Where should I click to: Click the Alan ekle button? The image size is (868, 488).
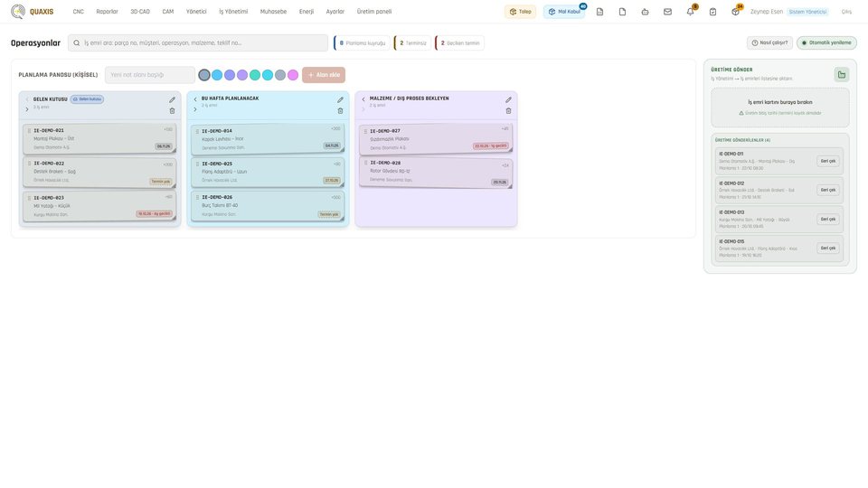pyautogui.click(x=324, y=75)
